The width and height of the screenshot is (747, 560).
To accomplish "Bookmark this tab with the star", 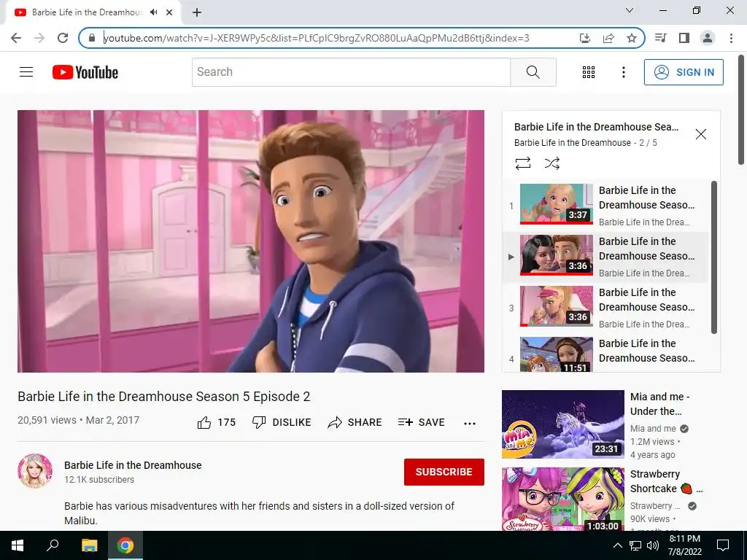I will pyautogui.click(x=632, y=38).
